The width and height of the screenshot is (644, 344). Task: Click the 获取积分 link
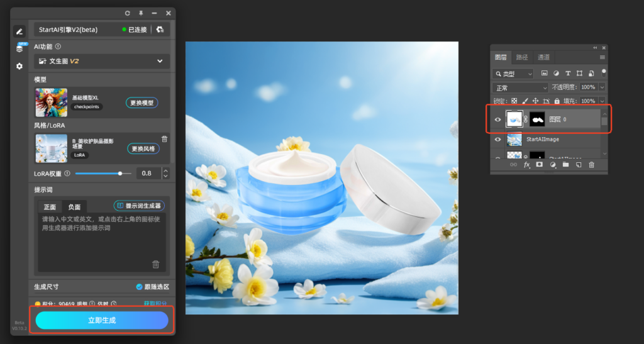pyautogui.click(x=155, y=303)
